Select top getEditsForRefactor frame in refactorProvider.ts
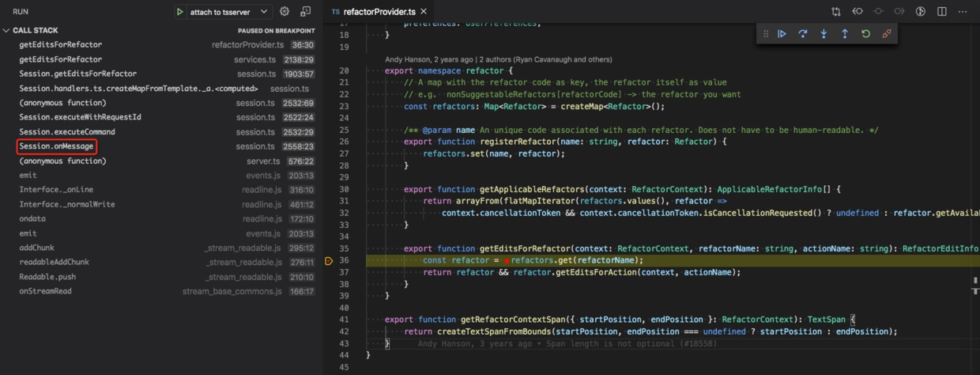980x375 pixels. [x=161, y=45]
